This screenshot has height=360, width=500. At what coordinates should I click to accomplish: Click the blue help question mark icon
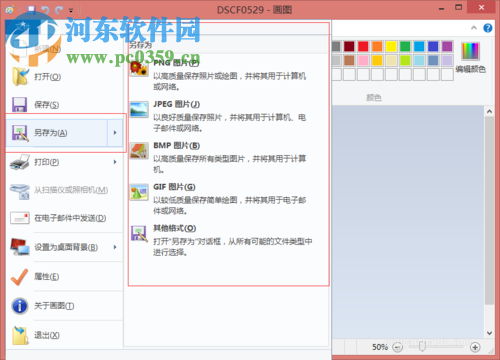(x=488, y=28)
